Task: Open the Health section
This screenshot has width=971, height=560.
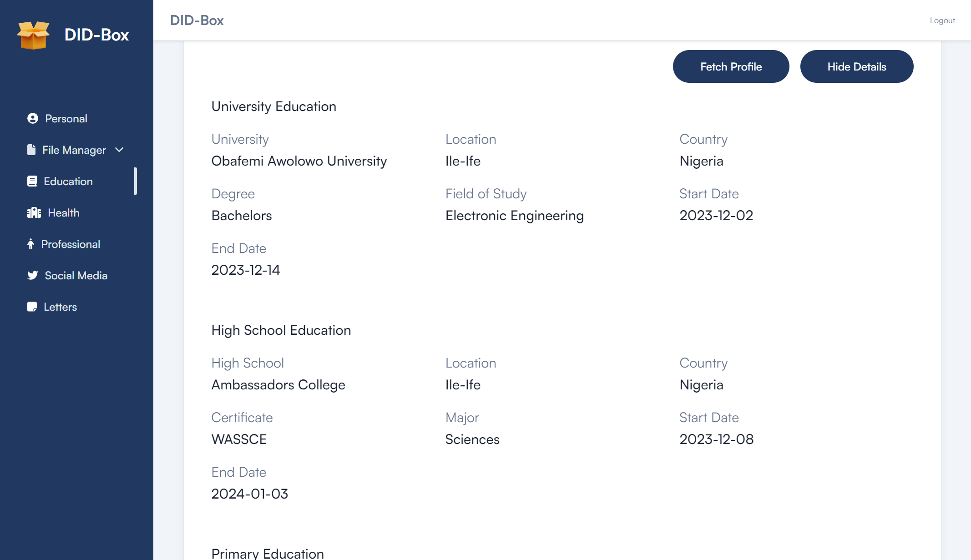Action: [x=64, y=212]
